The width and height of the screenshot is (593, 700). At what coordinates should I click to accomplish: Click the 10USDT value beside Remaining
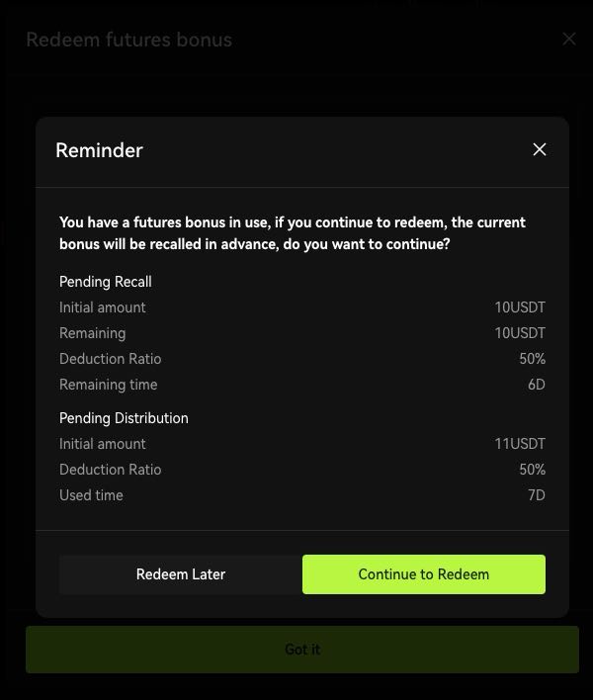[x=520, y=333]
